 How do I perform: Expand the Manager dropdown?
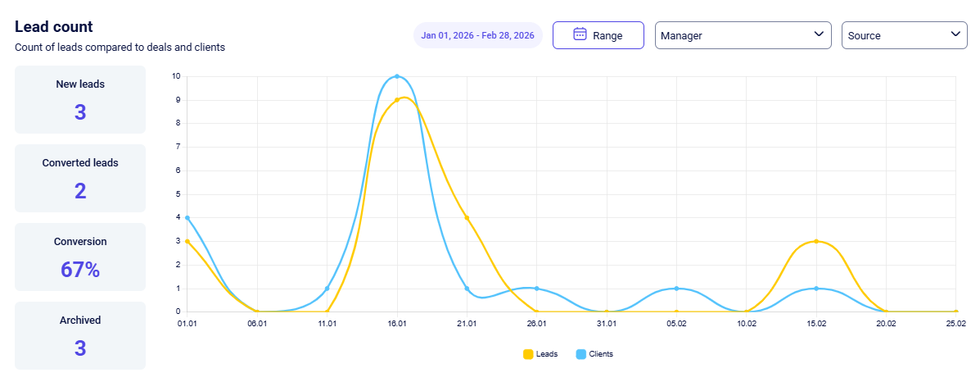[743, 35]
